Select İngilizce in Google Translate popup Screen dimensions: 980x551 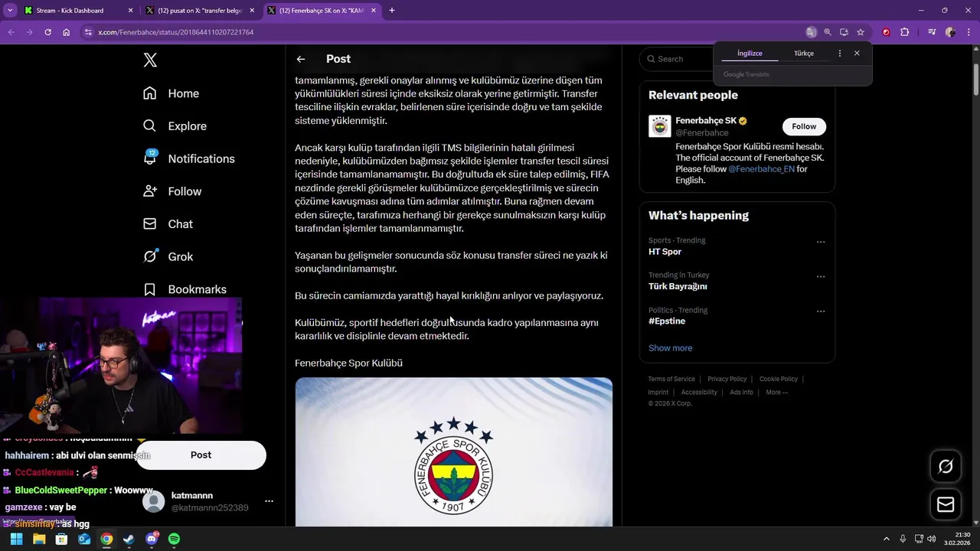click(x=750, y=54)
